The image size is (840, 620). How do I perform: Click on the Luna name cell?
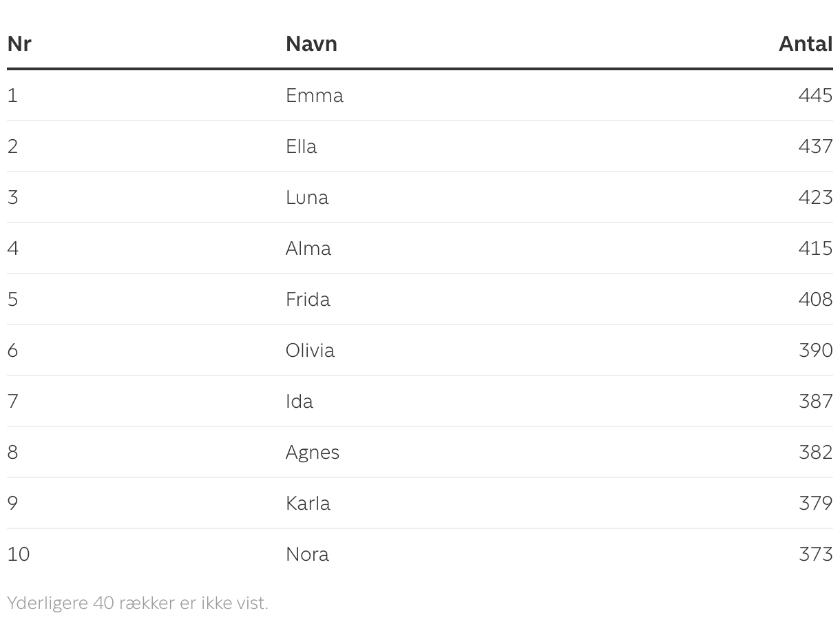click(x=307, y=197)
